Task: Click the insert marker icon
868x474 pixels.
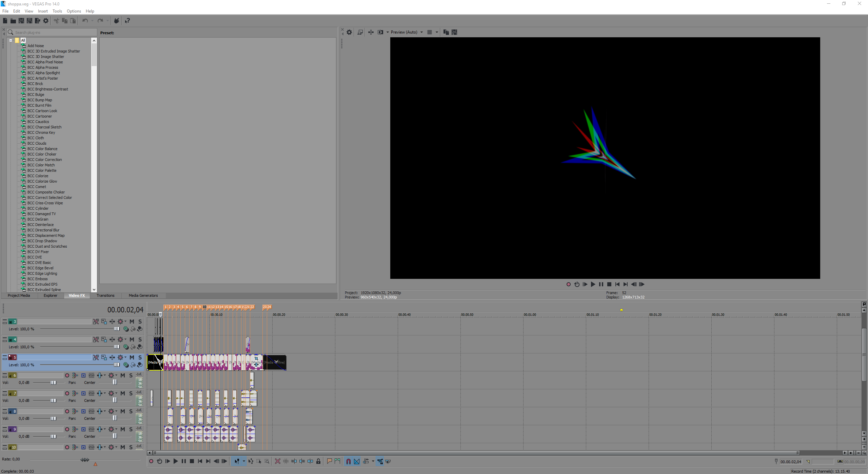Action: [x=329, y=461]
